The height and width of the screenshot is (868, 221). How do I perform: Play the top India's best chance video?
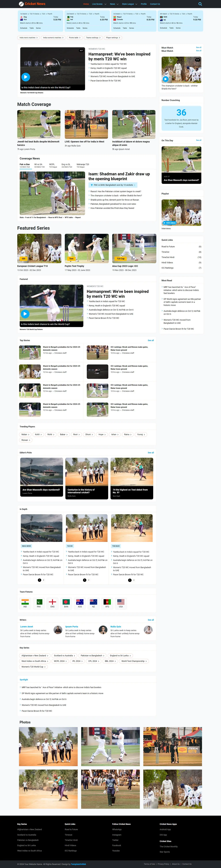[x=26, y=77]
